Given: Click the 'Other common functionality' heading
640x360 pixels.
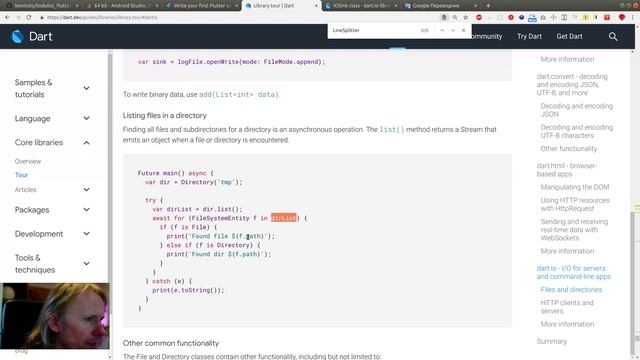Looking at the screenshot, I should tap(171, 343).
